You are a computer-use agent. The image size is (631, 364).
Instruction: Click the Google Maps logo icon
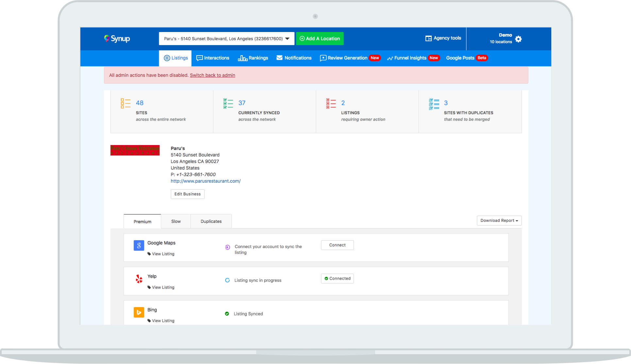tap(139, 245)
